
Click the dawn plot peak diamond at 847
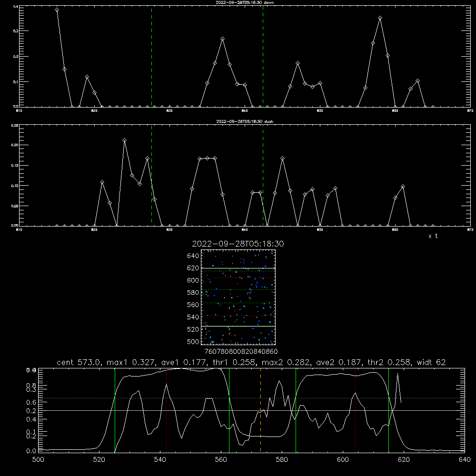tap(298, 63)
